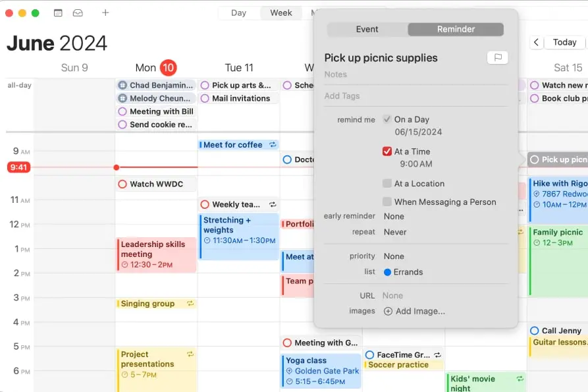This screenshot has width=588, height=392.
Task: Complete the Call Jenny reminder circle
Action: click(x=535, y=331)
